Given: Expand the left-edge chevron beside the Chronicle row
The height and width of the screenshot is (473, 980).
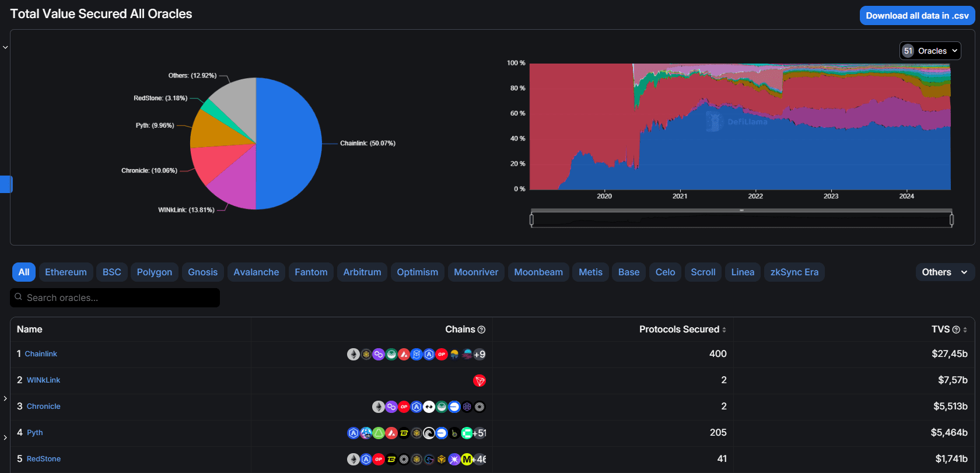Looking at the screenshot, I should pos(5,398).
